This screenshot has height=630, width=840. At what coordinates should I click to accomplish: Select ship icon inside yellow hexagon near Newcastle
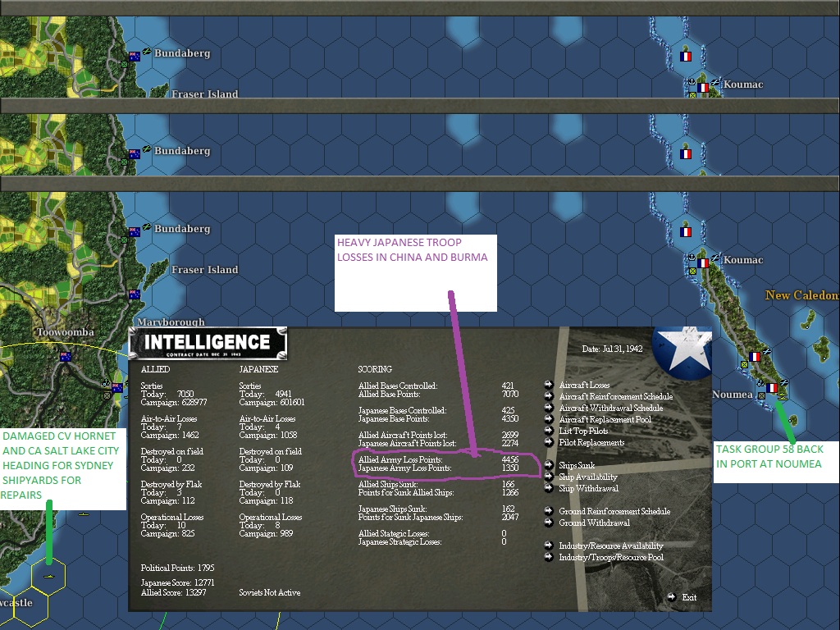point(48,577)
